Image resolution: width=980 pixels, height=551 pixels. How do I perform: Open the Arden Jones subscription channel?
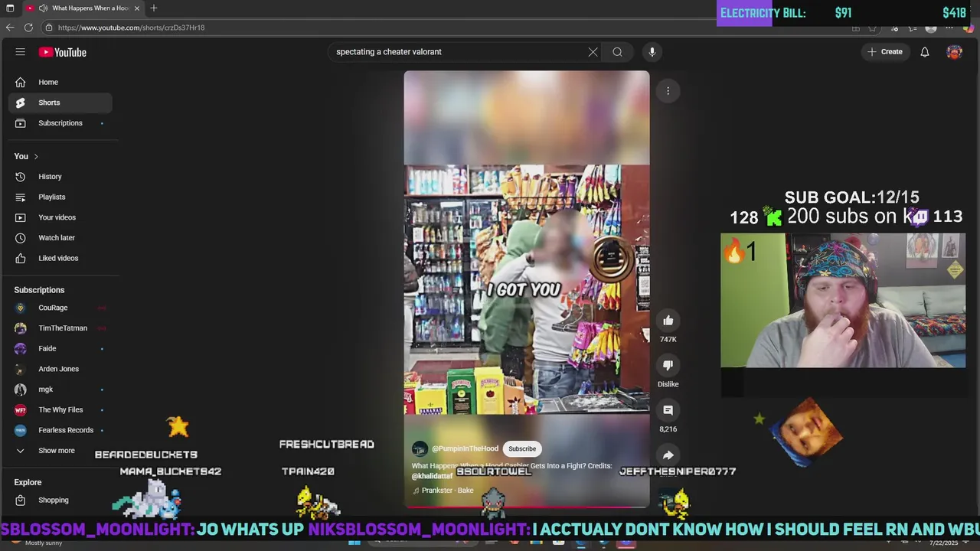pyautogui.click(x=60, y=369)
